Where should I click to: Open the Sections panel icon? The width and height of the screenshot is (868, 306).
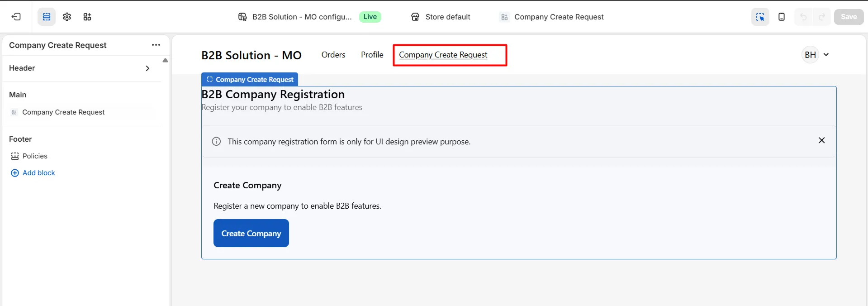point(47,17)
